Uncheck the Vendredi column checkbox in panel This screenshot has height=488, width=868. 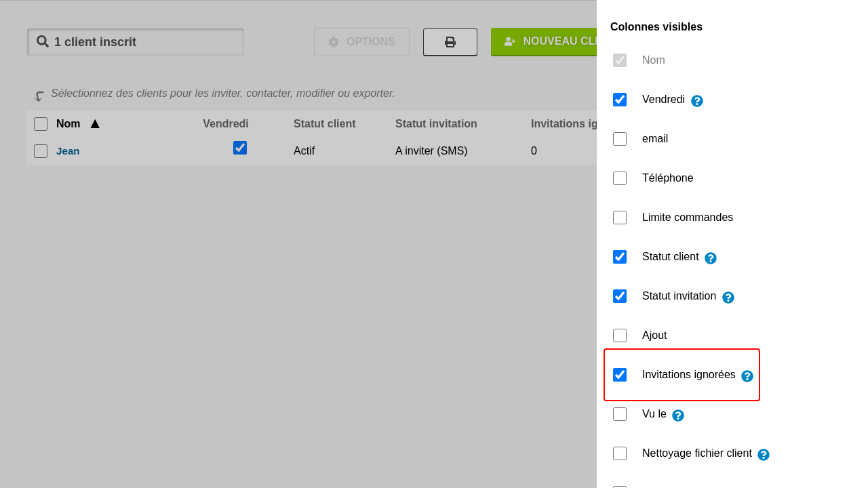click(x=620, y=100)
